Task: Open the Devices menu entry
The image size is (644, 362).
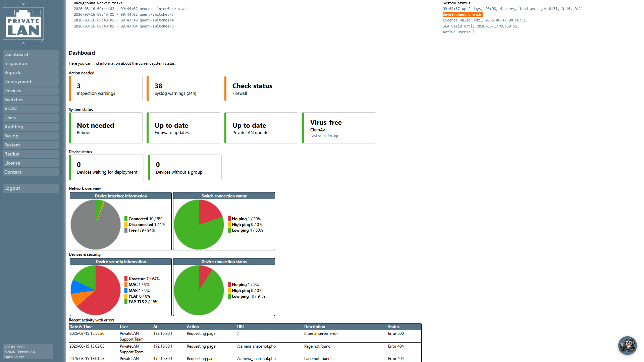Action: [x=31, y=91]
